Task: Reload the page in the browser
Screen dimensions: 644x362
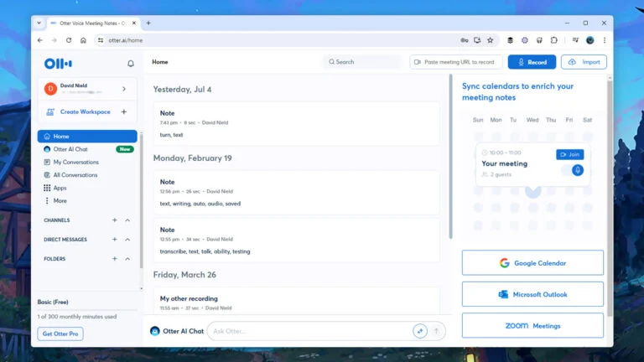Action: click(x=69, y=40)
